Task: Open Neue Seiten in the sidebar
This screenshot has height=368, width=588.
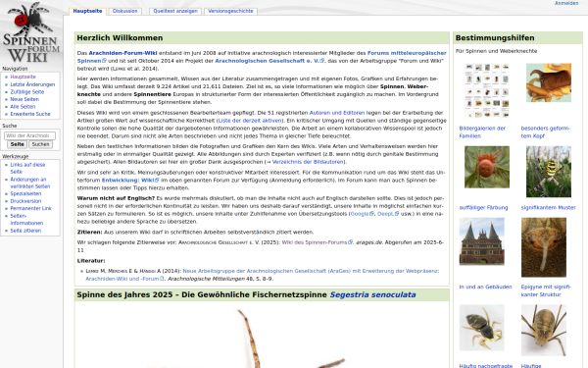Action: [x=24, y=99]
